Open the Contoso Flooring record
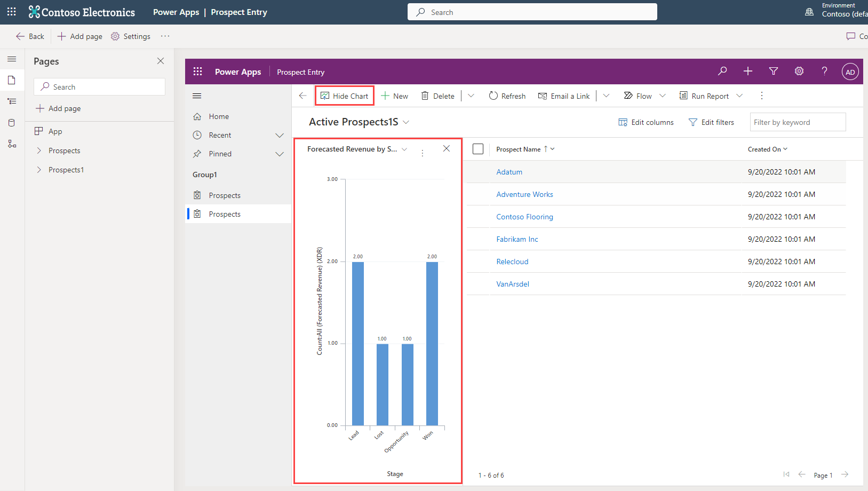This screenshot has height=491, width=868. click(x=524, y=217)
